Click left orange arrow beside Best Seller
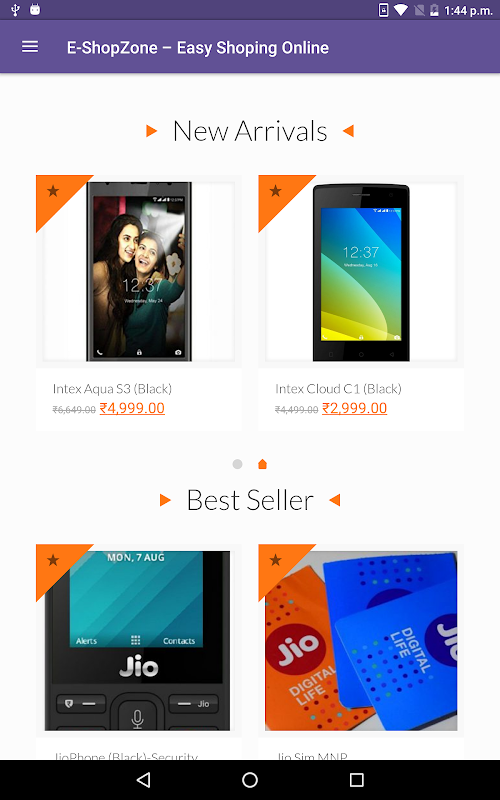This screenshot has width=500, height=800. point(165,500)
